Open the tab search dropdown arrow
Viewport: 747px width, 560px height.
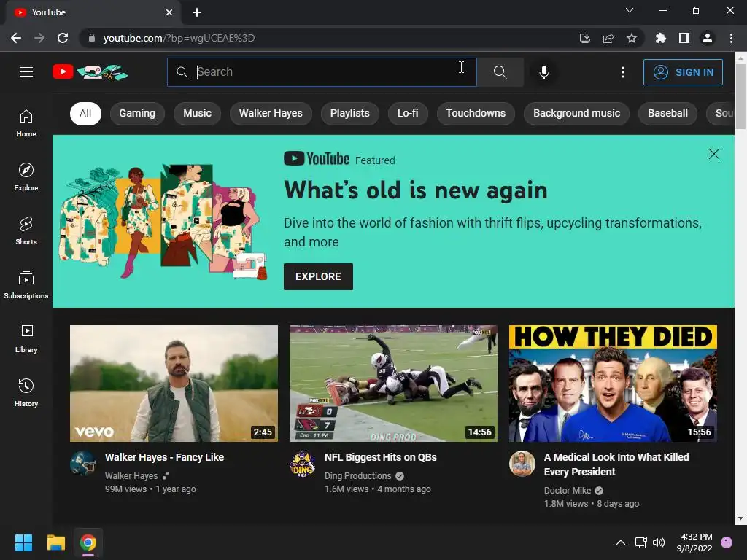tap(630, 10)
